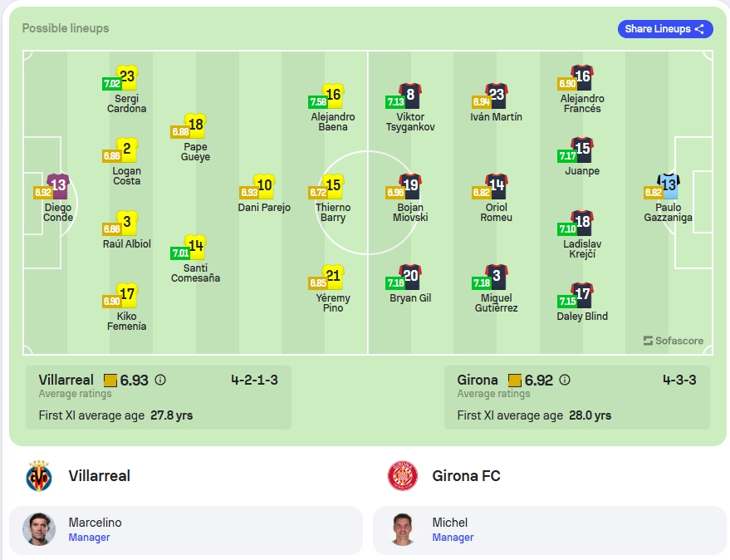
Task: Click Paulo Gazzaniga's number 13 jersey
Action: [669, 186]
